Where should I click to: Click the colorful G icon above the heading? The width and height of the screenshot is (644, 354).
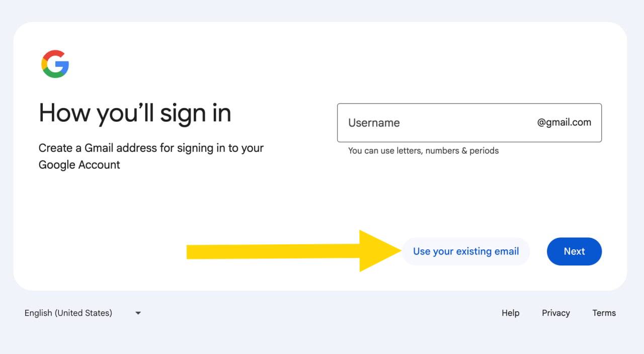(x=55, y=63)
